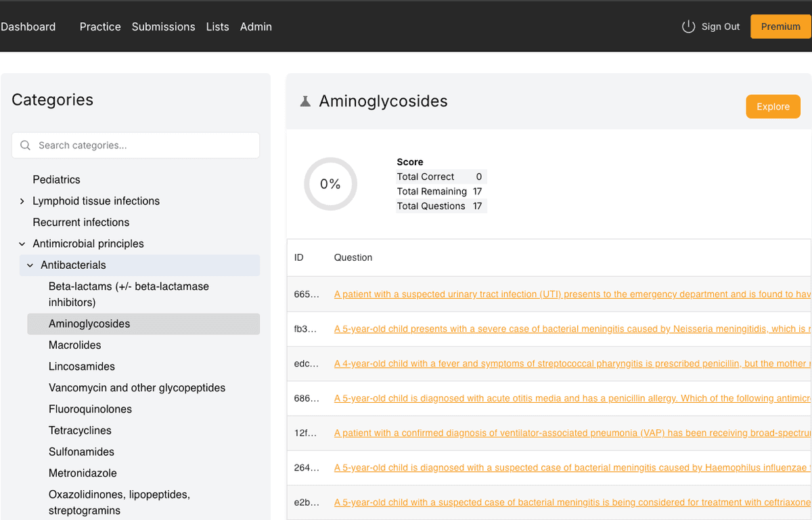Screen dimensions: 812x520
Task: Open the Practice menu
Action: (x=100, y=26)
